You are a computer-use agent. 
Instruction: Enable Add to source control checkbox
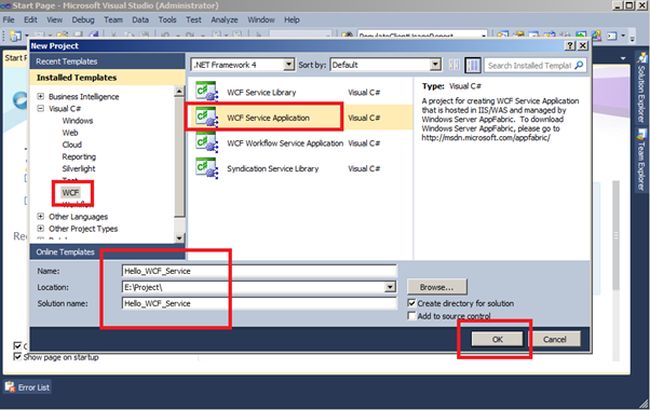tap(412, 316)
